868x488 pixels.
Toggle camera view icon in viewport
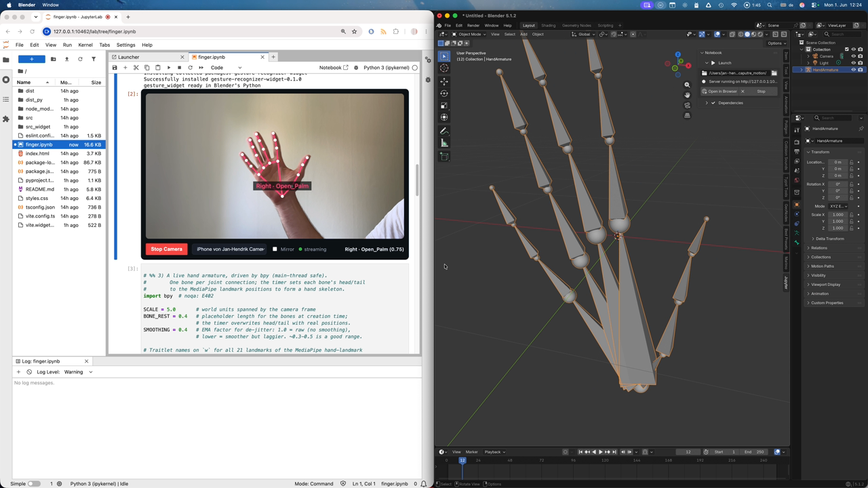coord(687,105)
